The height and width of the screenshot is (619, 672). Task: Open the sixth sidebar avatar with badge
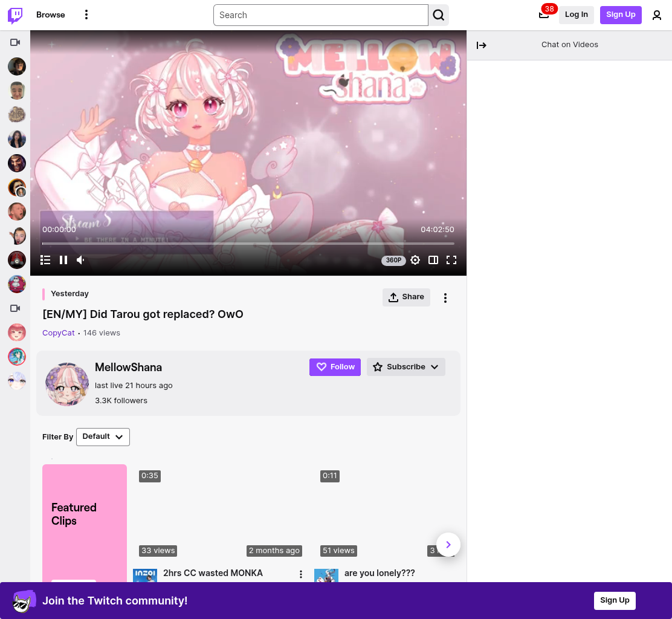pos(17,187)
